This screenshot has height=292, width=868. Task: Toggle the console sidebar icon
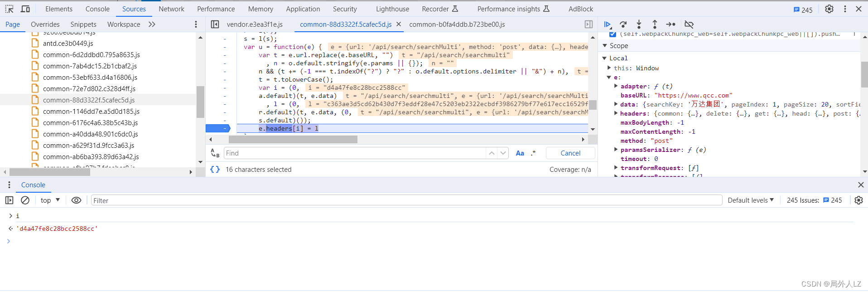click(x=9, y=200)
